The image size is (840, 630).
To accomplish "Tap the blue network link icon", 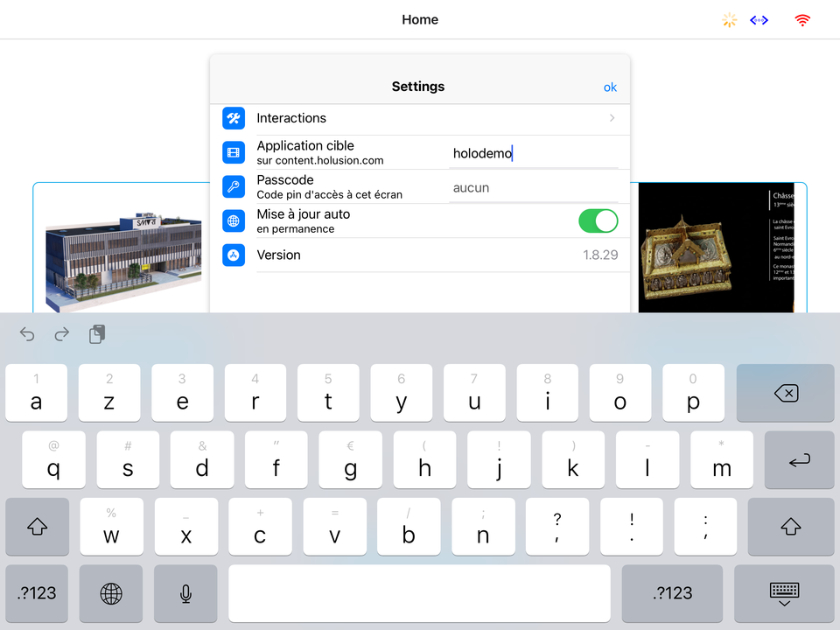I will (759, 20).
